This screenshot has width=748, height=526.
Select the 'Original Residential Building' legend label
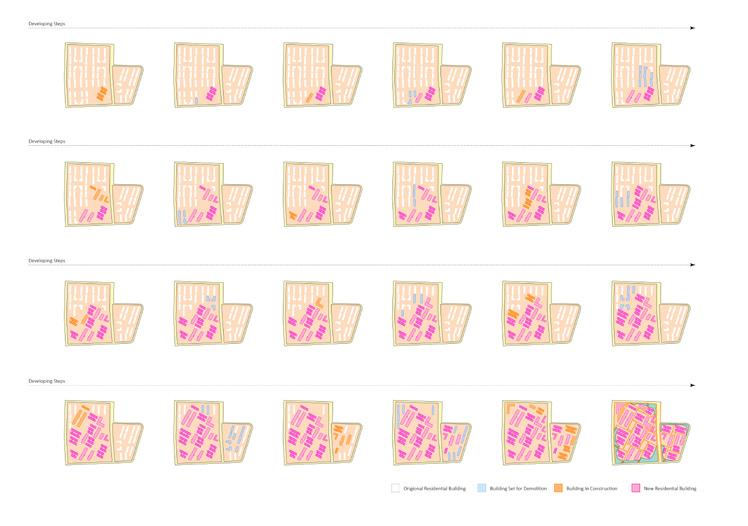coord(435,488)
